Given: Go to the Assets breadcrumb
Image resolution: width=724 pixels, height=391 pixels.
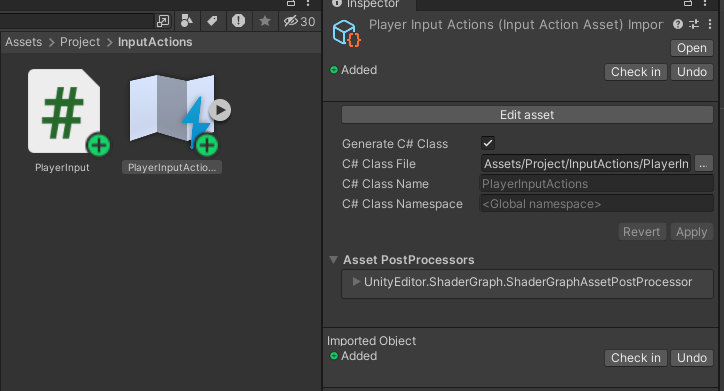Looking at the screenshot, I should (x=24, y=42).
